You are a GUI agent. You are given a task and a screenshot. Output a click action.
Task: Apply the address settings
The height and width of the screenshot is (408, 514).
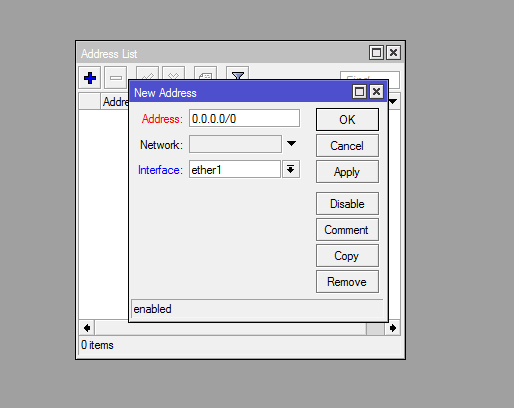(347, 172)
